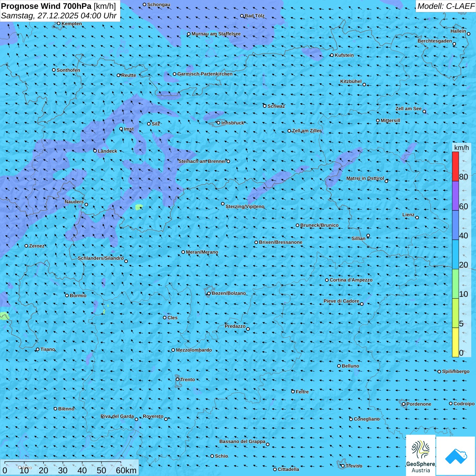The height and width of the screenshot is (476, 476).
Task: Click the 'Cles' label
Action: tap(172, 318)
